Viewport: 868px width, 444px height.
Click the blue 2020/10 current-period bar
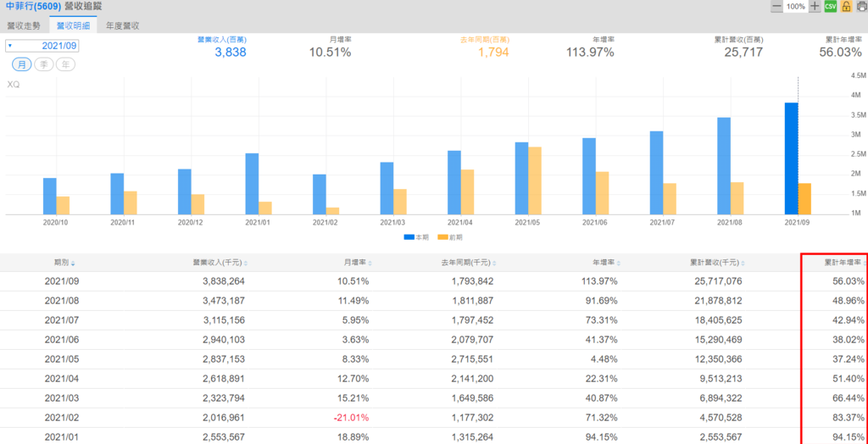(x=50, y=196)
